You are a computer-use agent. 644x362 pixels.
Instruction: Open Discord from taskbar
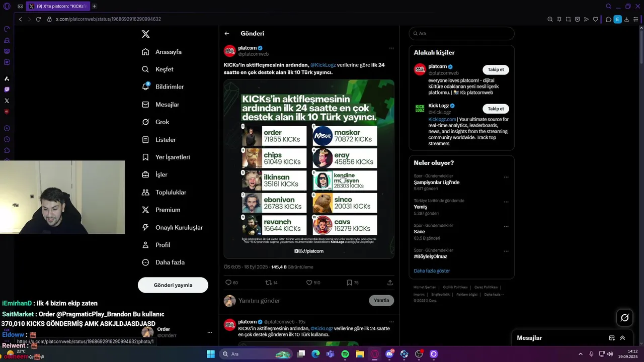pyautogui.click(x=389, y=354)
